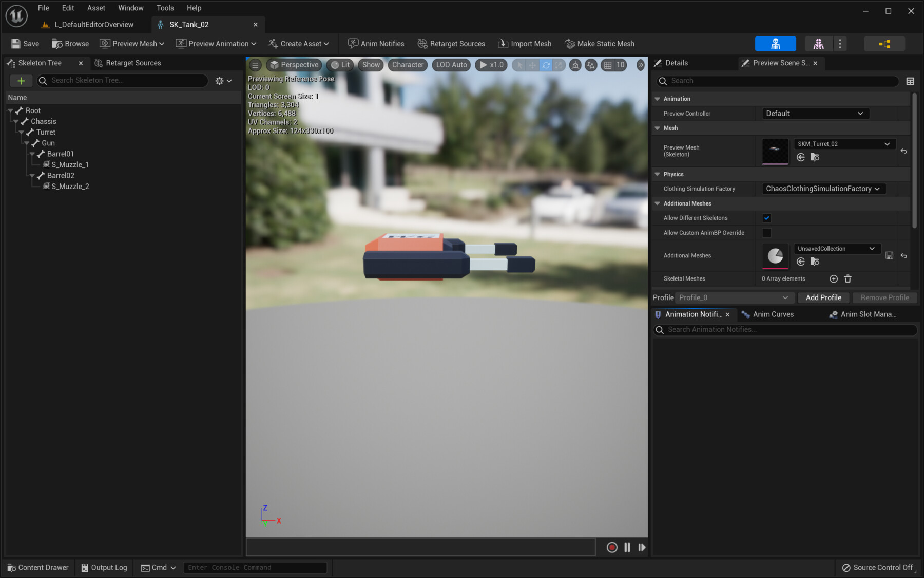The image size is (924, 578).
Task: Reset Preview Mesh to default value
Action: click(904, 151)
